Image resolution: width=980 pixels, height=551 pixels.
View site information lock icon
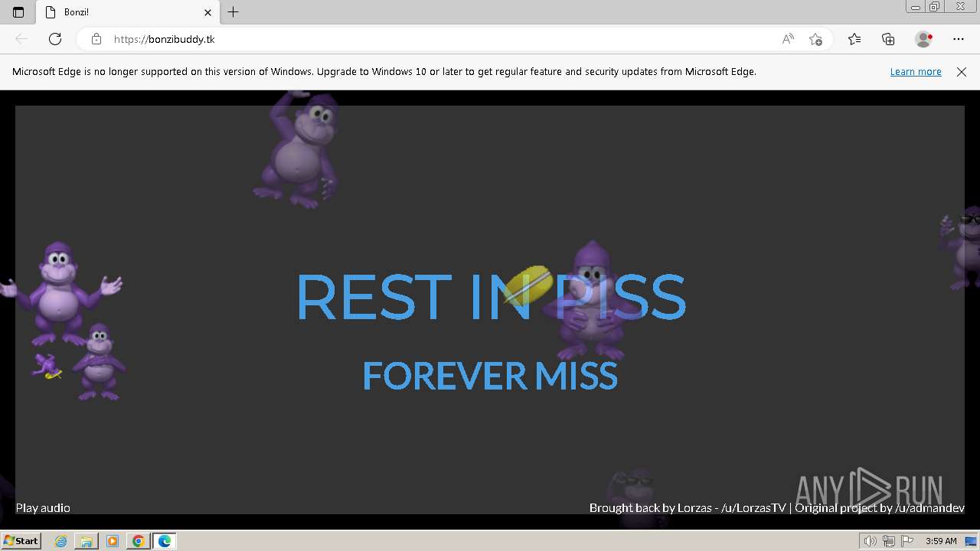pos(96,39)
